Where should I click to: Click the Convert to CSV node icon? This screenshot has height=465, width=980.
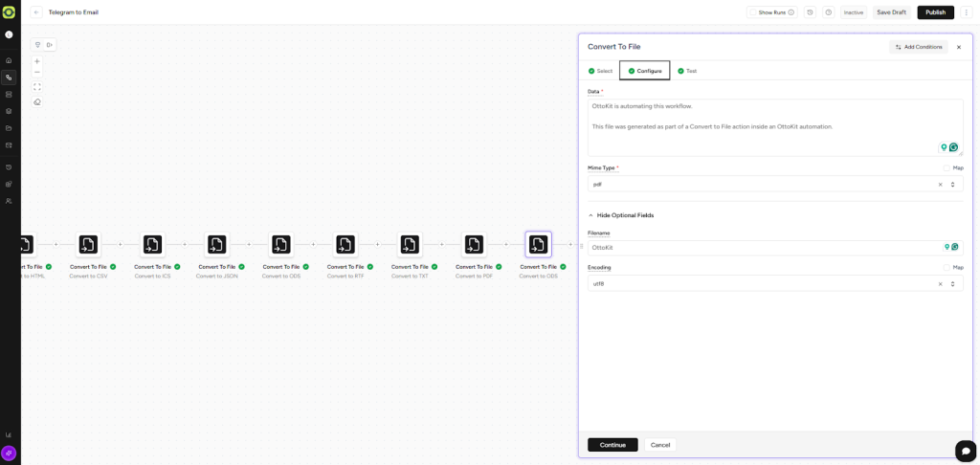click(x=88, y=244)
